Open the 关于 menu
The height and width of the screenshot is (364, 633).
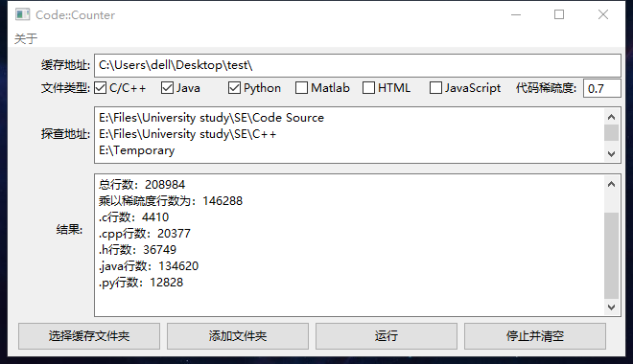(26, 38)
